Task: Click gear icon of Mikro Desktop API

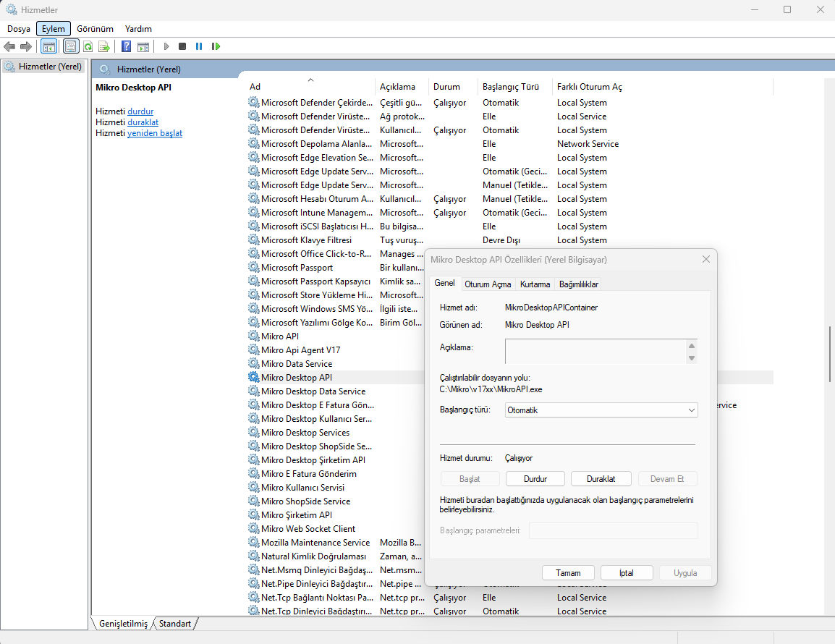Action: pyautogui.click(x=254, y=378)
